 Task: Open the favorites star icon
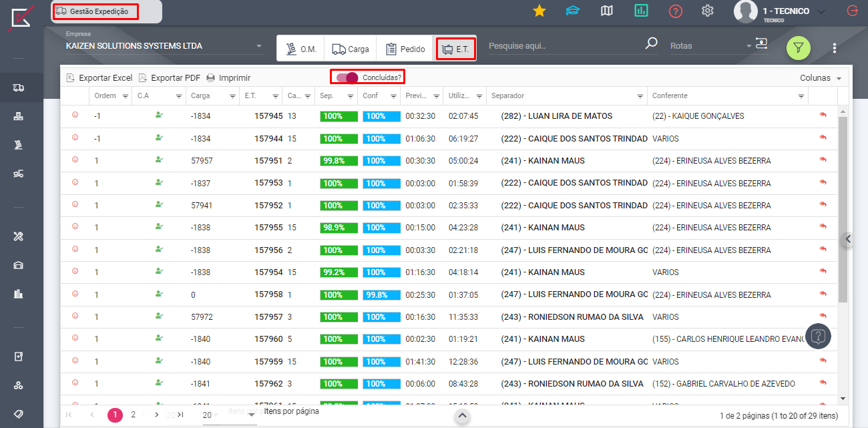(539, 11)
